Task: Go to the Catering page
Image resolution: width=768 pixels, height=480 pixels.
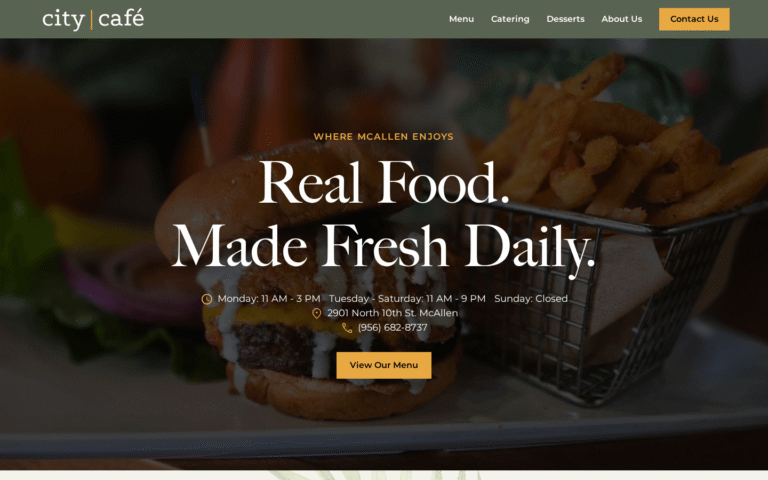Action: pos(510,19)
